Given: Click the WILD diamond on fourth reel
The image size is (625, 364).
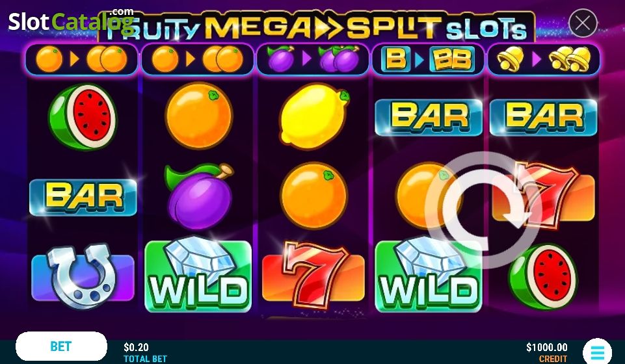Looking at the screenshot, I should 429,275.
